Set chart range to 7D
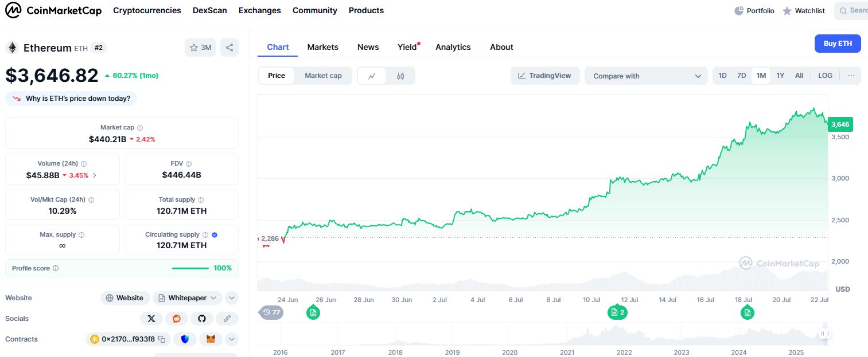868x357 pixels. tap(742, 76)
